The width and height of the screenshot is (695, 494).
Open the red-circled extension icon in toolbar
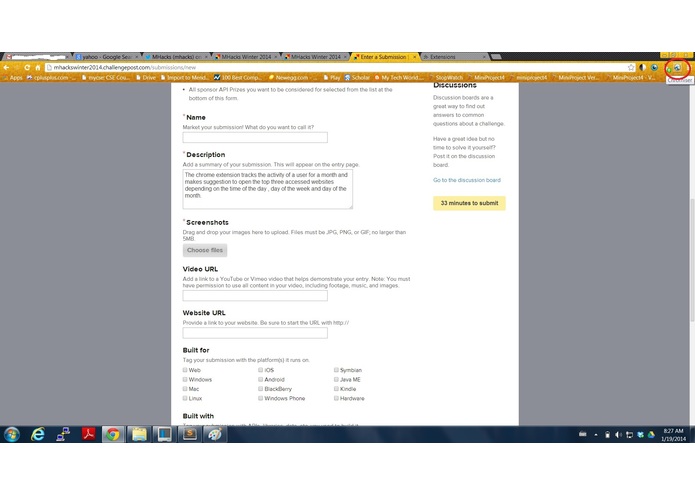tap(677, 68)
